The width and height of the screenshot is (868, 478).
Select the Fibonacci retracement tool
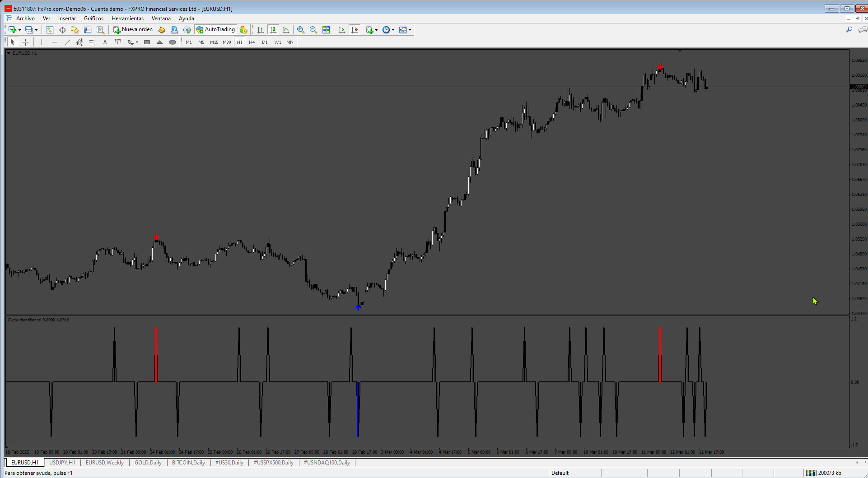(93, 42)
